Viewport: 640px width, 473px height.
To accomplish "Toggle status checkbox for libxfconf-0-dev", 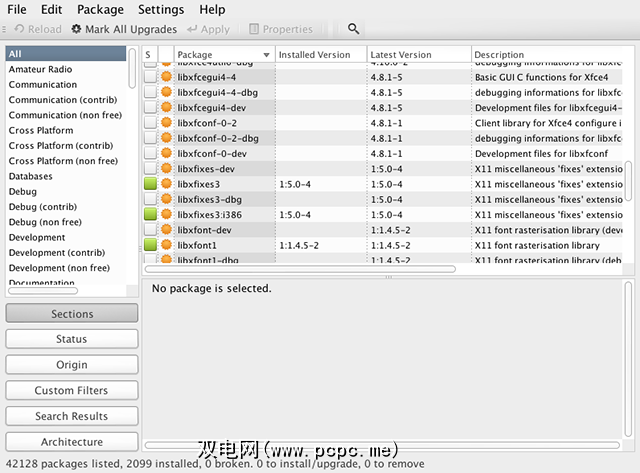I will 150,153.
